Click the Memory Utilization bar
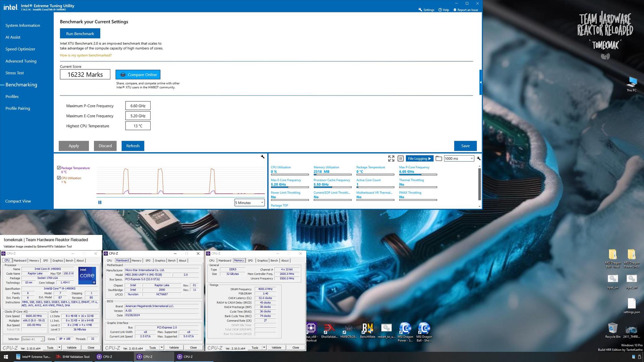644x362 pixels. pos(332,175)
